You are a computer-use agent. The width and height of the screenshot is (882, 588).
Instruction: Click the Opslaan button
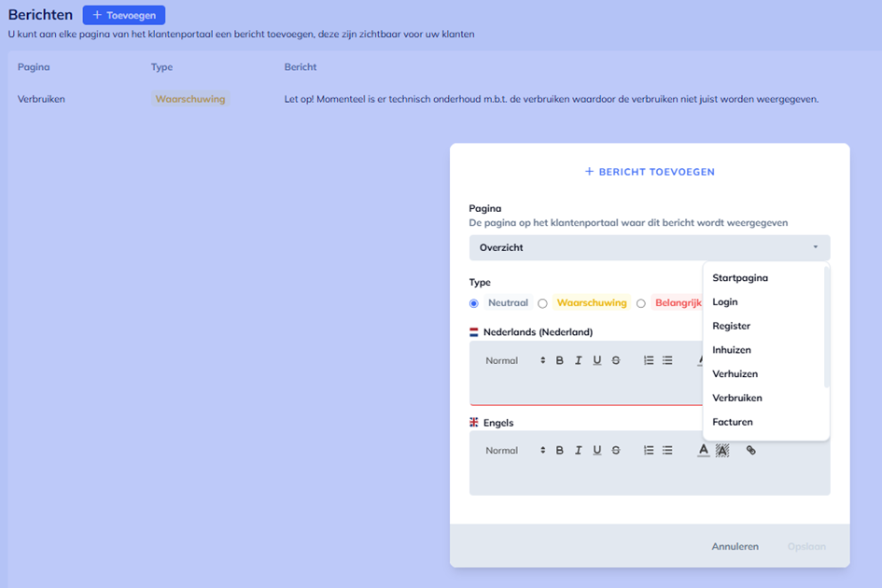[806, 546]
